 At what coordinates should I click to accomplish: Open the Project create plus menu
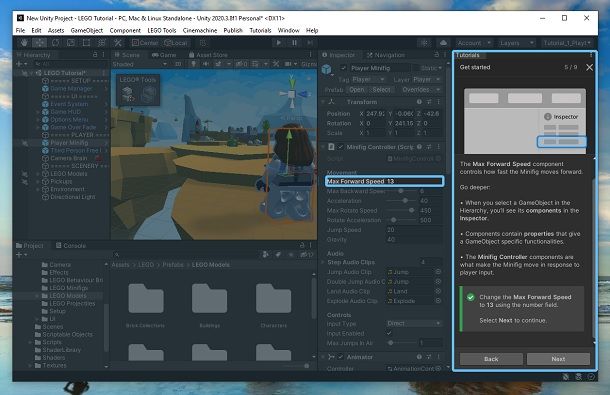click(x=21, y=255)
